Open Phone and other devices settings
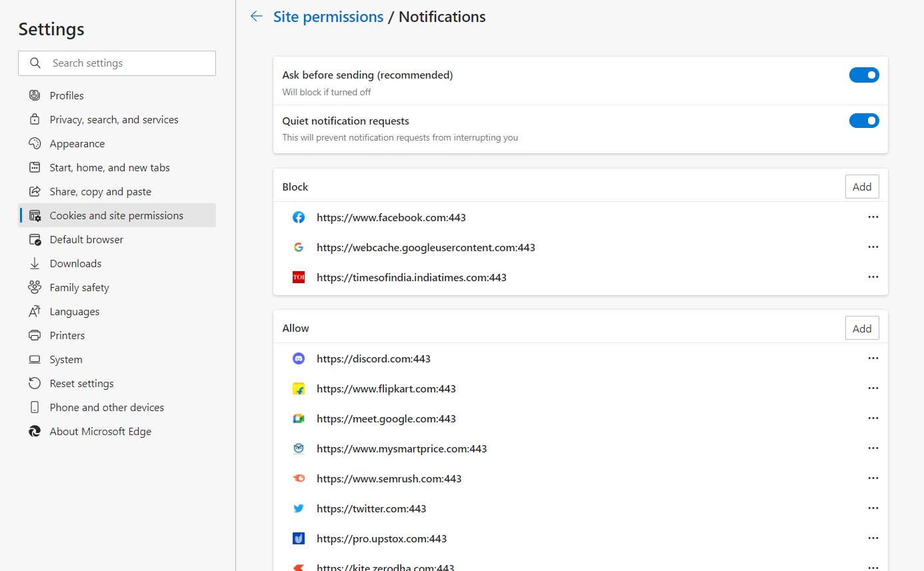The width and height of the screenshot is (924, 571). click(117, 407)
